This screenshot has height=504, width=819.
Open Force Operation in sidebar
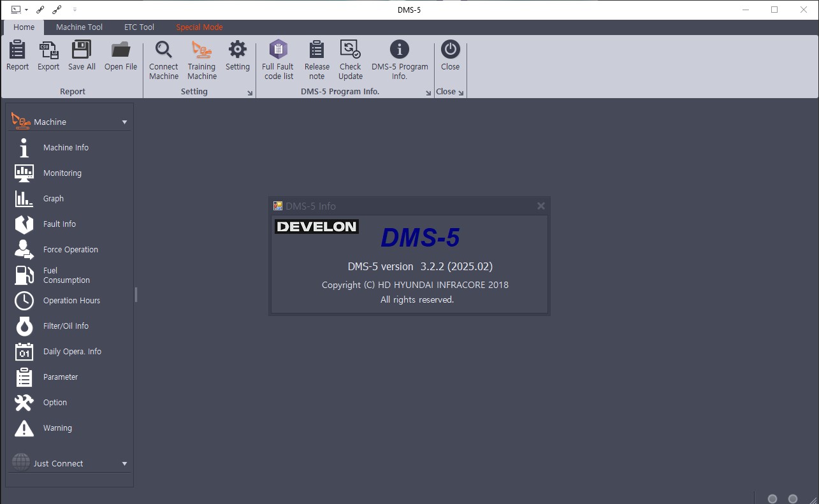point(70,250)
